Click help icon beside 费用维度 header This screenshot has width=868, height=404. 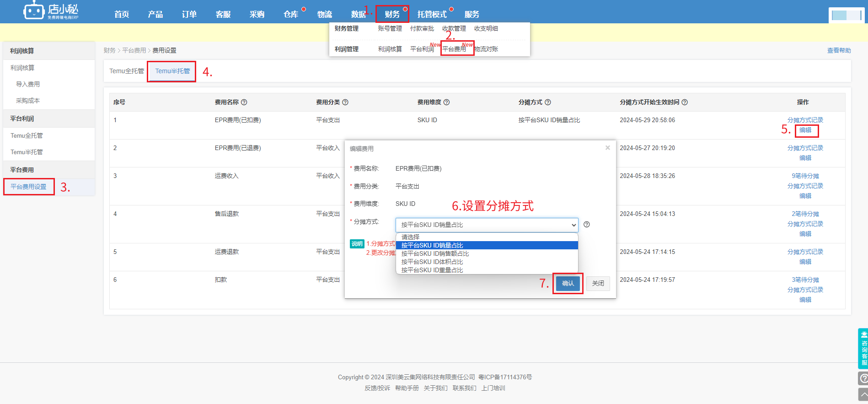pos(447,102)
